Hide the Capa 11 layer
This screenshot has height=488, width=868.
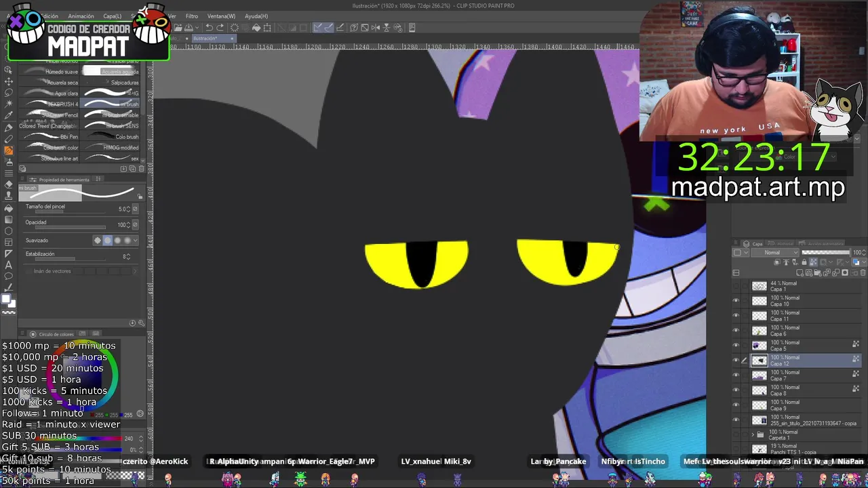click(x=736, y=316)
